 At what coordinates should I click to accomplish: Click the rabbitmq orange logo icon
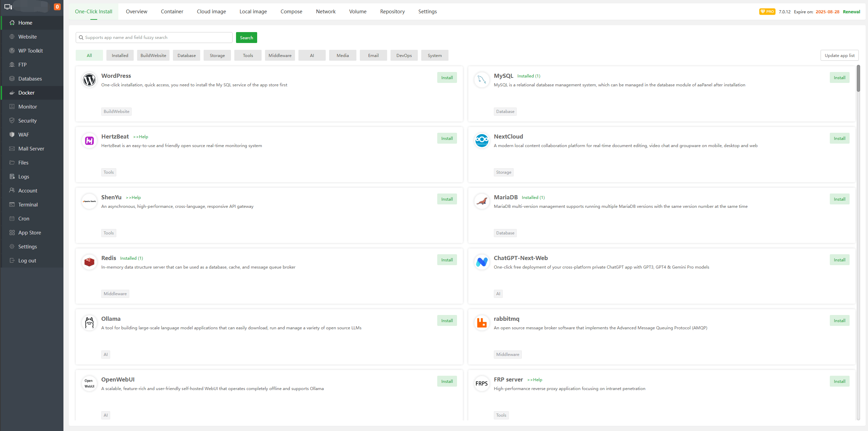coord(482,322)
